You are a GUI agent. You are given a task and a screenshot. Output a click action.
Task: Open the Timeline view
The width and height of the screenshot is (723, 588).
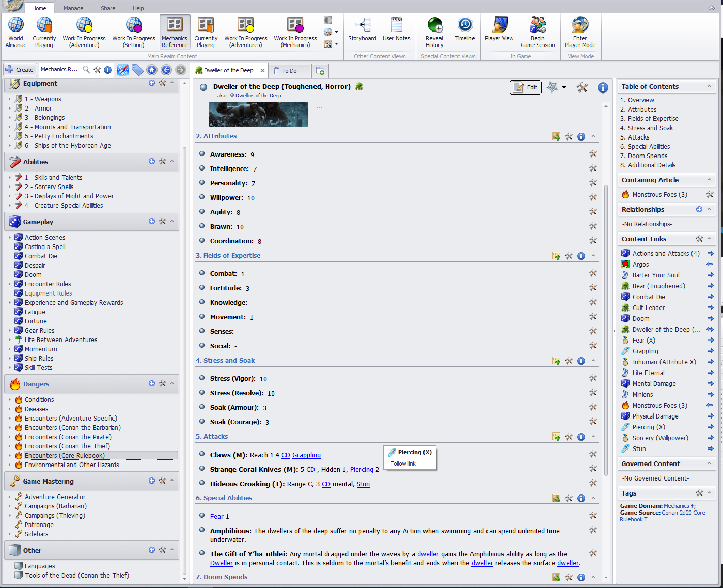[x=465, y=30]
